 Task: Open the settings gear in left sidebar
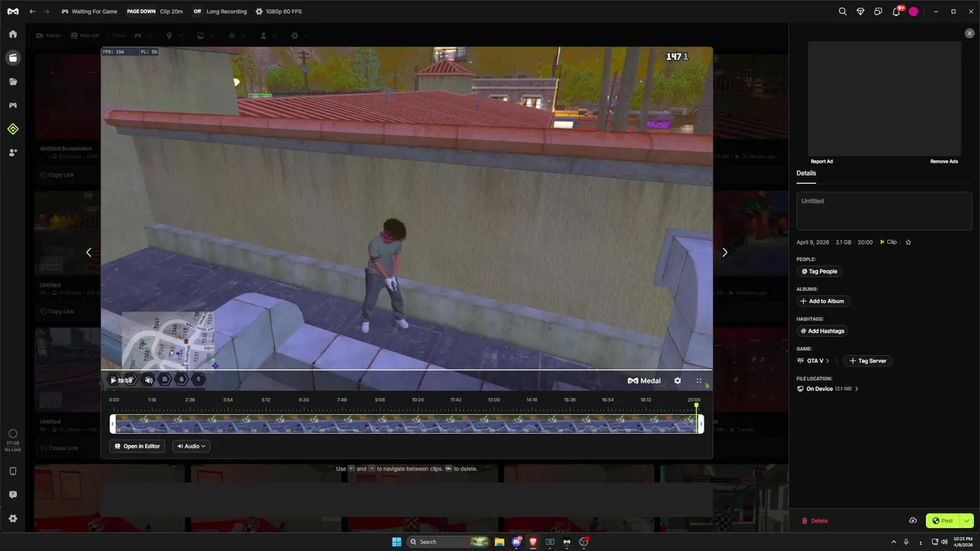[x=13, y=519]
